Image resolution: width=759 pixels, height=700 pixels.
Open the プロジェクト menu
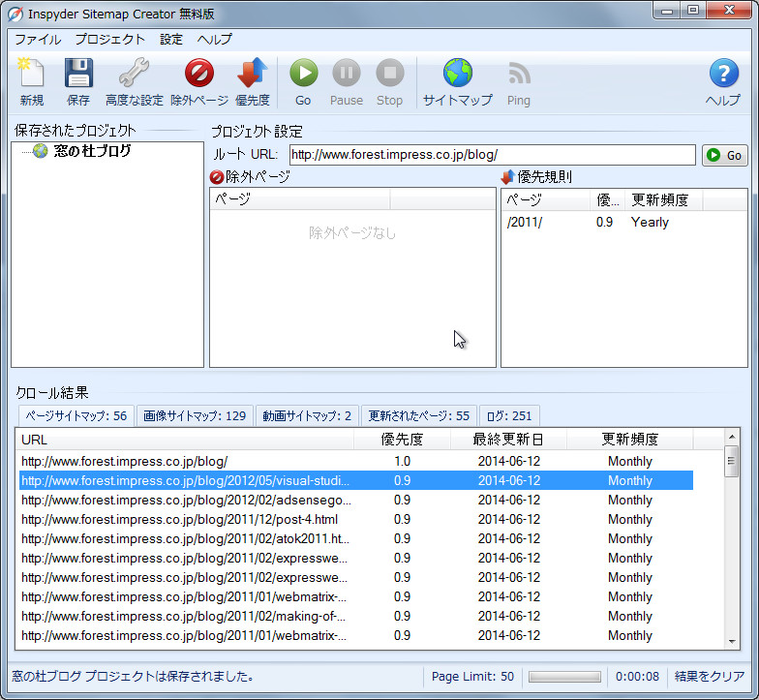110,39
